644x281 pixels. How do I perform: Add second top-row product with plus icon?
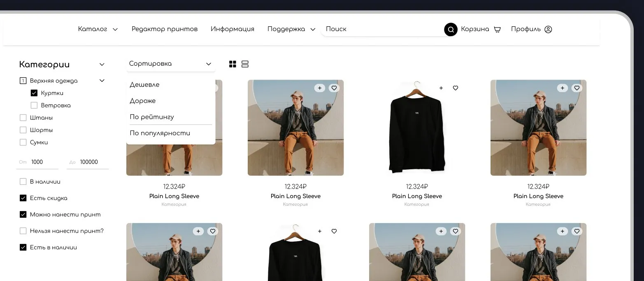click(320, 88)
